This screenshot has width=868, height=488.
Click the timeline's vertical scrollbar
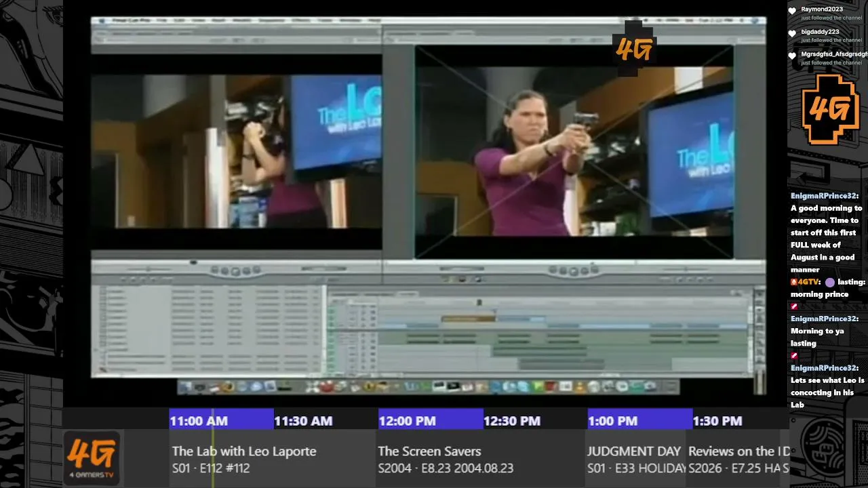click(750, 335)
